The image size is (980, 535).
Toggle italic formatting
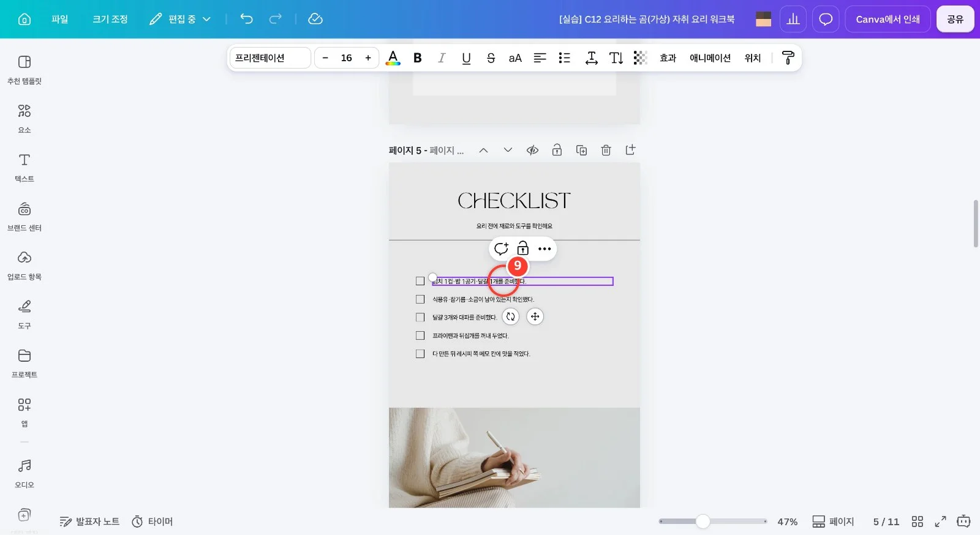[x=442, y=58]
